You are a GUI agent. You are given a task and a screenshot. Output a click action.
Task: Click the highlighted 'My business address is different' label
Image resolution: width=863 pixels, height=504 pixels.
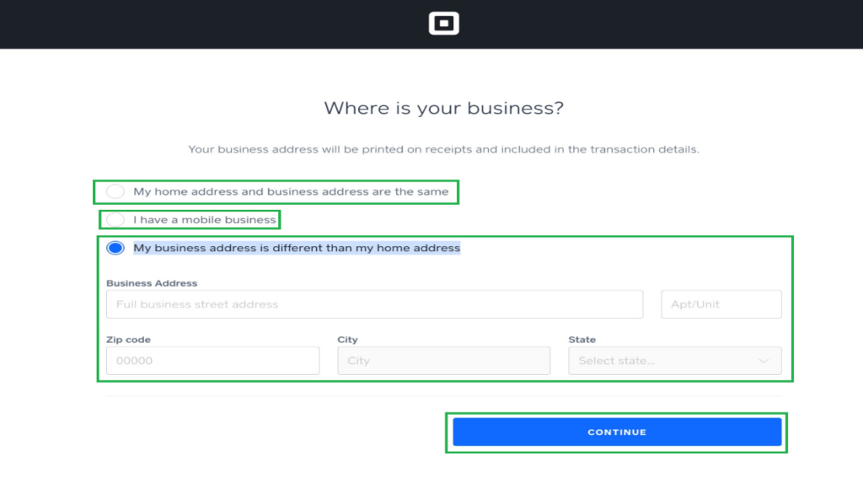point(297,248)
